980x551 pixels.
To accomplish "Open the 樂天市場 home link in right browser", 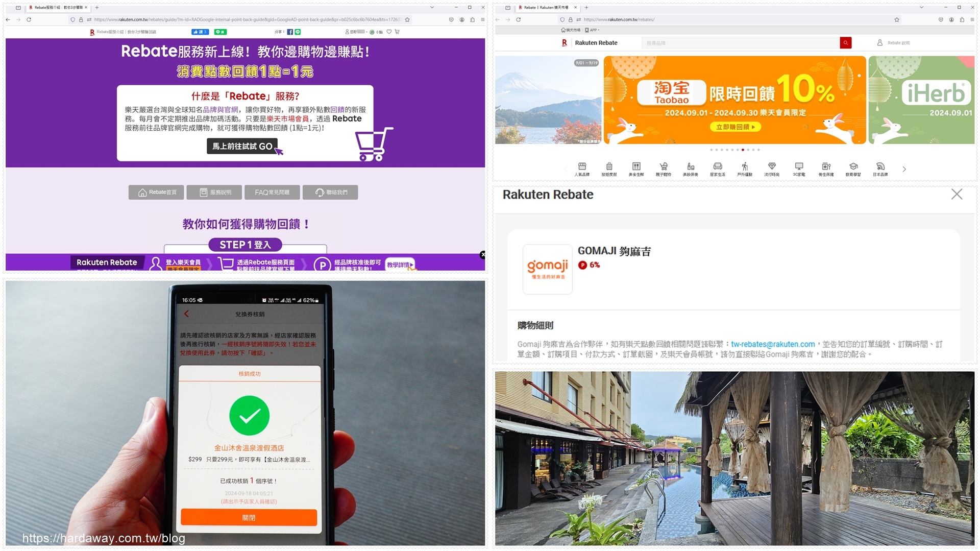I will click(x=570, y=30).
